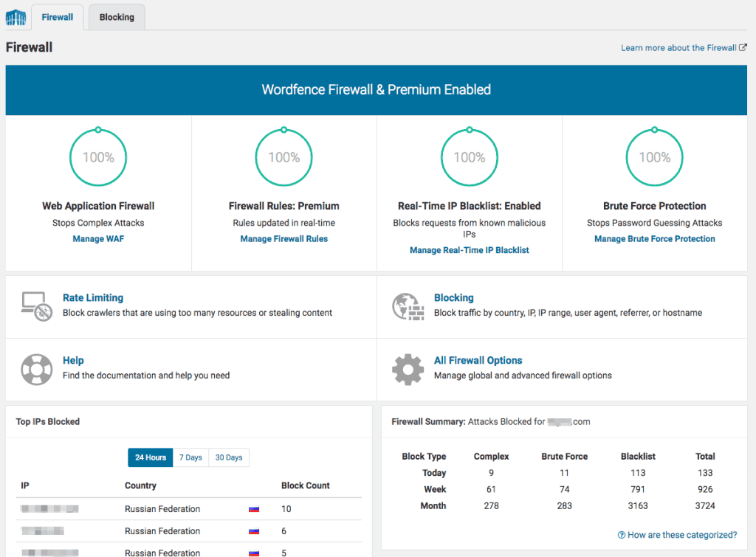Click the Today total value 133
Screen dimensions: 756x557
tap(705, 473)
